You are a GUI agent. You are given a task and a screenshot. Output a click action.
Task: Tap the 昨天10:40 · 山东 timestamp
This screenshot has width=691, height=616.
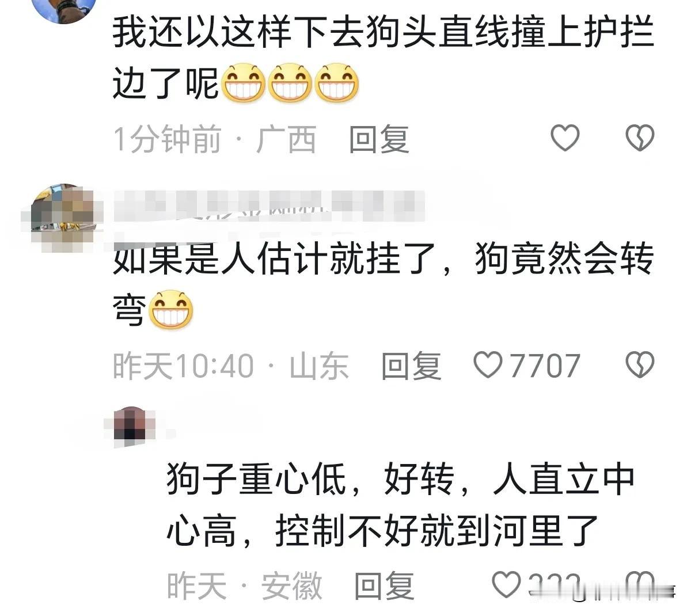pos(231,366)
